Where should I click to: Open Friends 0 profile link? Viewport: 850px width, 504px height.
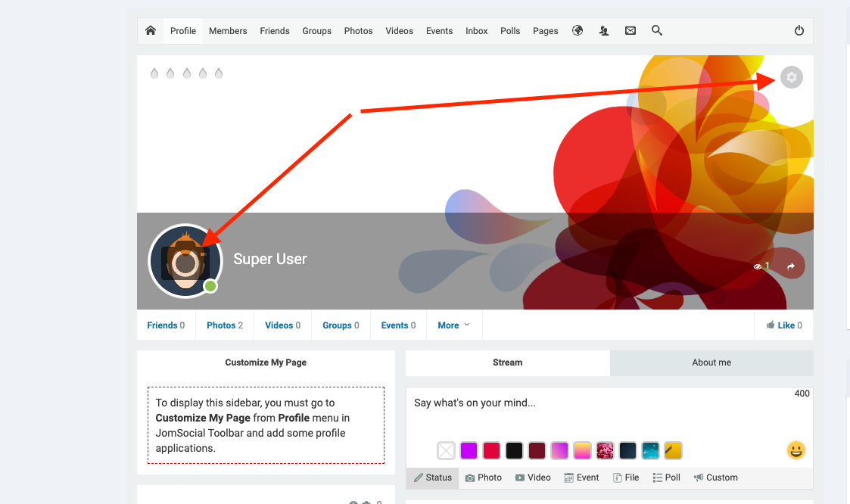coord(166,325)
